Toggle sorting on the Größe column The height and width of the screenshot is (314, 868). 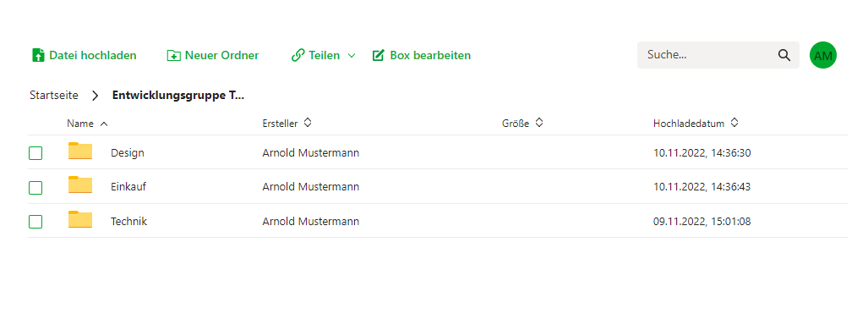point(538,123)
